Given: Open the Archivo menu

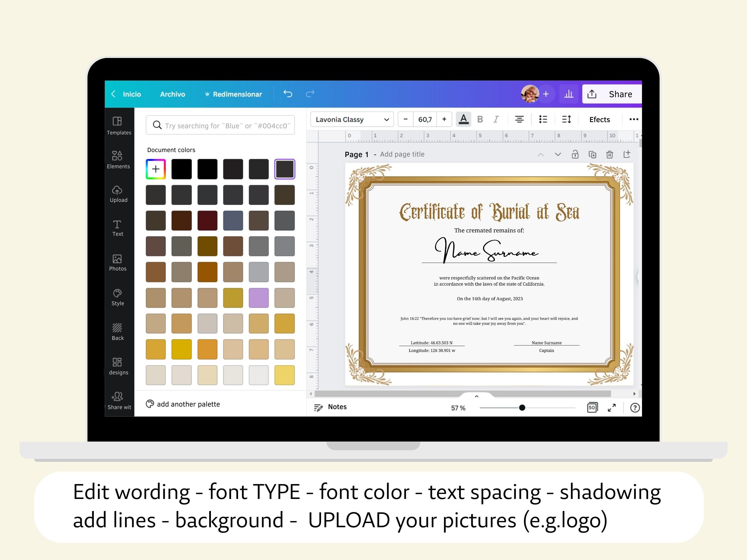Looking at the screenshot, I should pos(172,94).
